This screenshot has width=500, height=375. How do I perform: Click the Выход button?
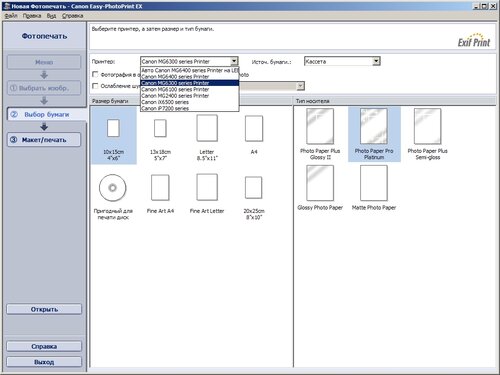[44, 362]
